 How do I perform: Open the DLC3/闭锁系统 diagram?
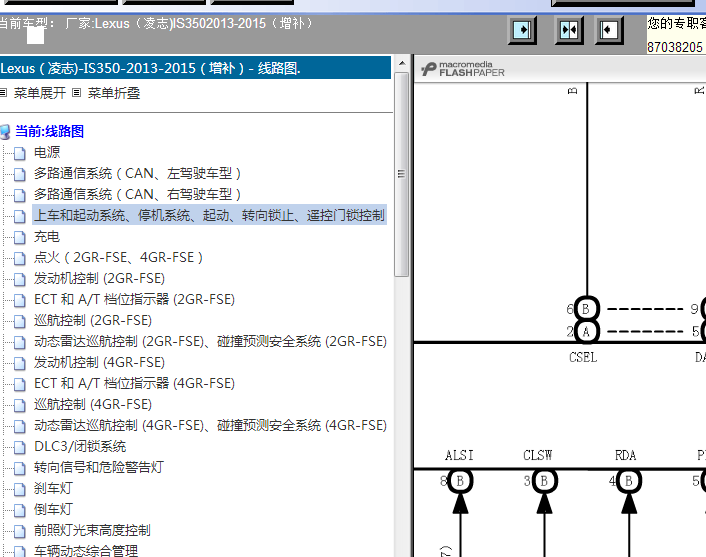click(x=80, y=447)
